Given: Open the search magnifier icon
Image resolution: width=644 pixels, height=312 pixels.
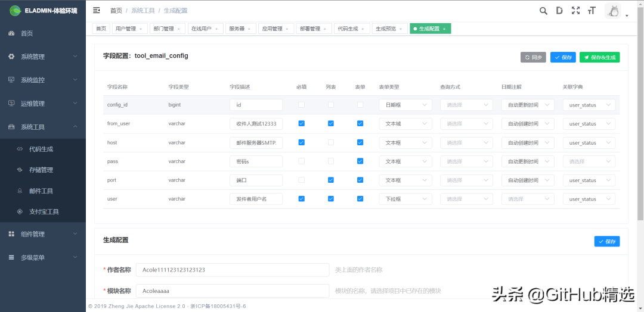Looking at the screenshot, I should (543, 11).
